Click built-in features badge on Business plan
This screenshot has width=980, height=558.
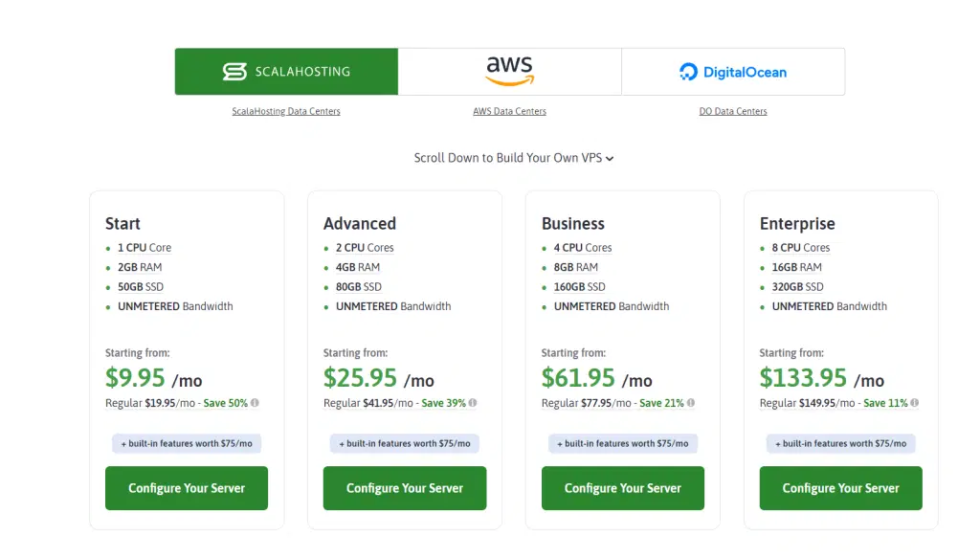622,444
